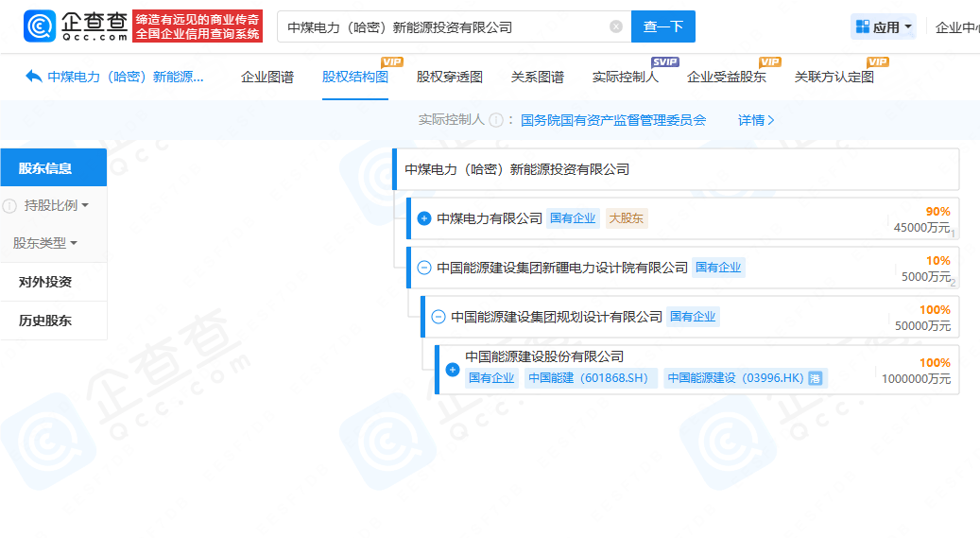Open the 企业图谱 tab
The image size is (980, 538).
[266, 77]
